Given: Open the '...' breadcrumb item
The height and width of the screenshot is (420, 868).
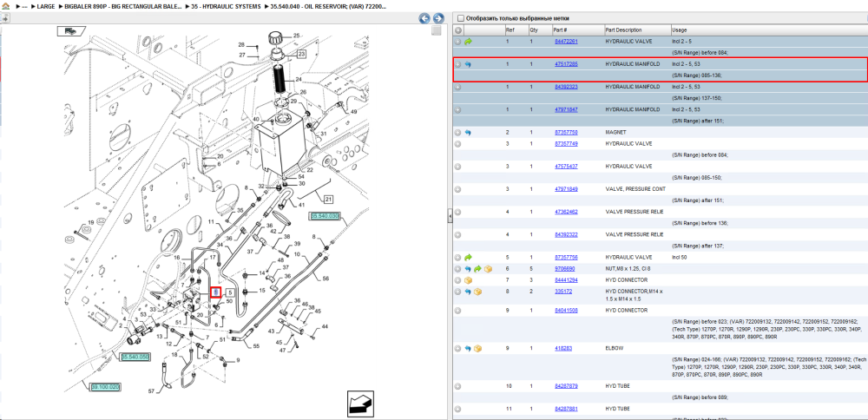Looking at the screenshot, I should point(23,6).
